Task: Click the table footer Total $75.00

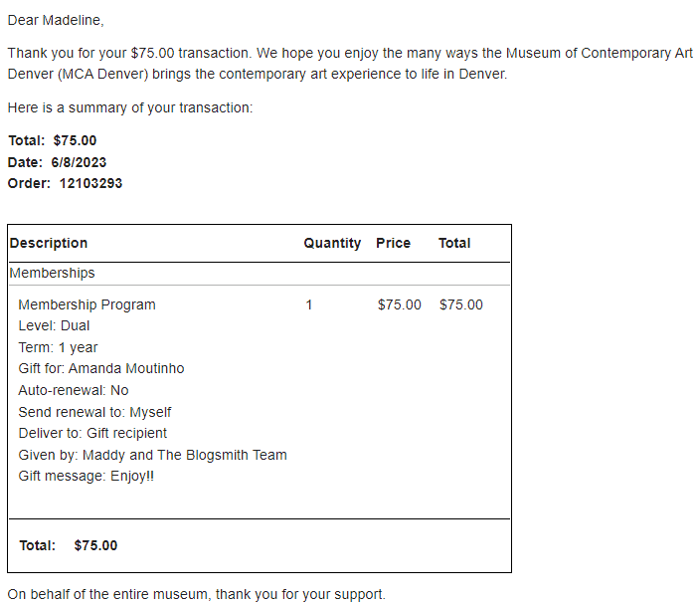Action: (69, 545)
